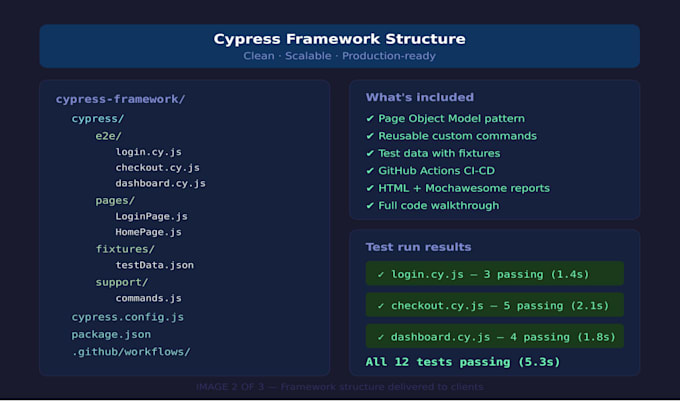Click 'Full code walkthrough' text
Viewport: 680px width, 409px height.
tap(438, 205)
